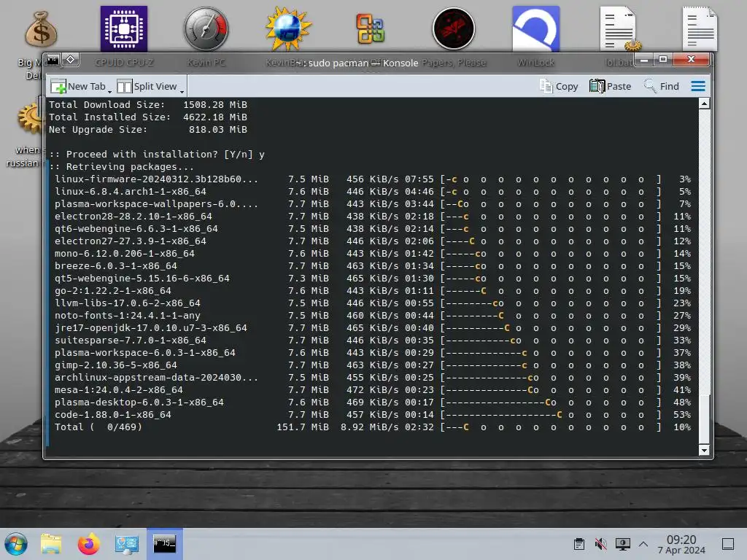Image resolution: width=747 pixels, height=560 pixels.
Task: Click the electron27-27.3.9-1-x86_64 row
Action: pyautogui.click(x=373, y=241)
